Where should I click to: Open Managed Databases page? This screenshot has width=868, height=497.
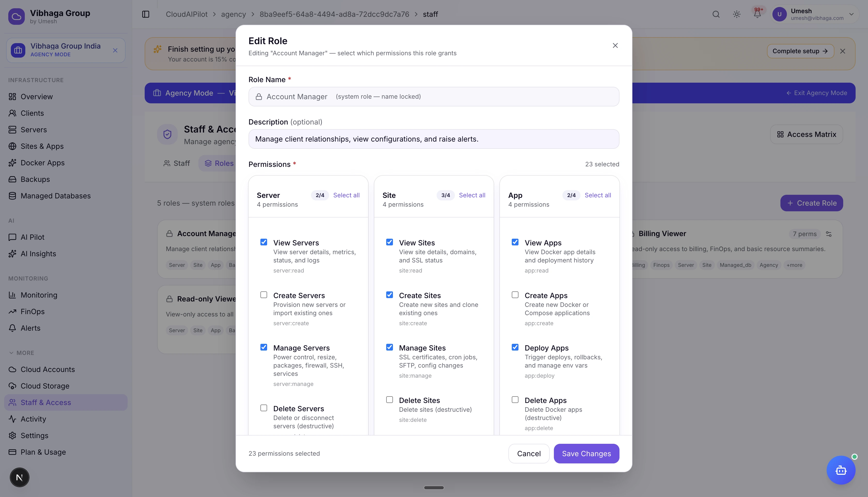66,196
